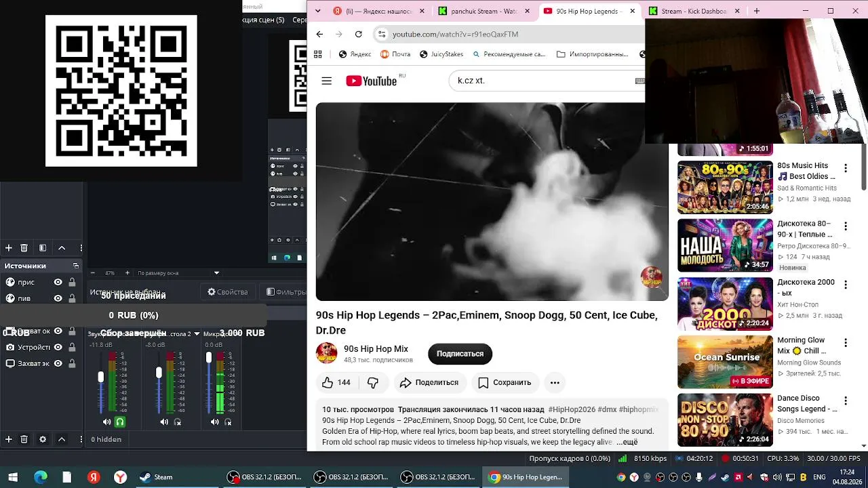Reload the YouTube page

click(x=359, y=34)
